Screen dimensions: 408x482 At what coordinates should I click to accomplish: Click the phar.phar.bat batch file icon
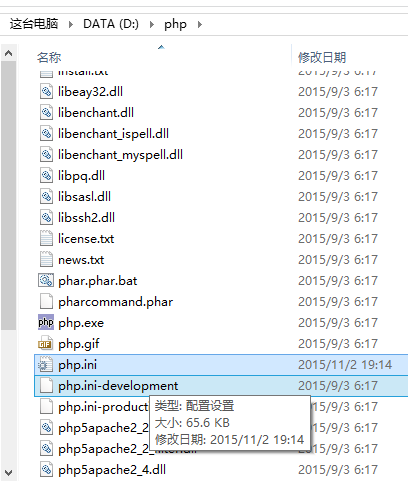pos(46,280)
